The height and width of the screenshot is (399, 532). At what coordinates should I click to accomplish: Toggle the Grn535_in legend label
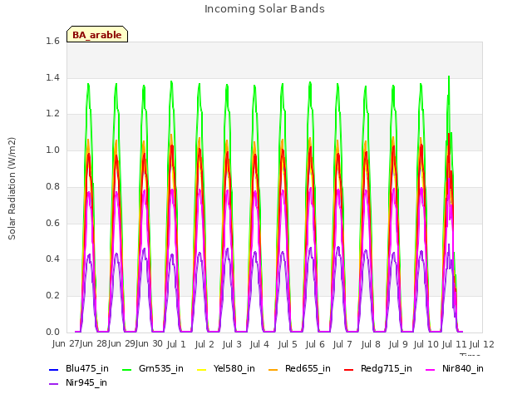coord(161,368)
